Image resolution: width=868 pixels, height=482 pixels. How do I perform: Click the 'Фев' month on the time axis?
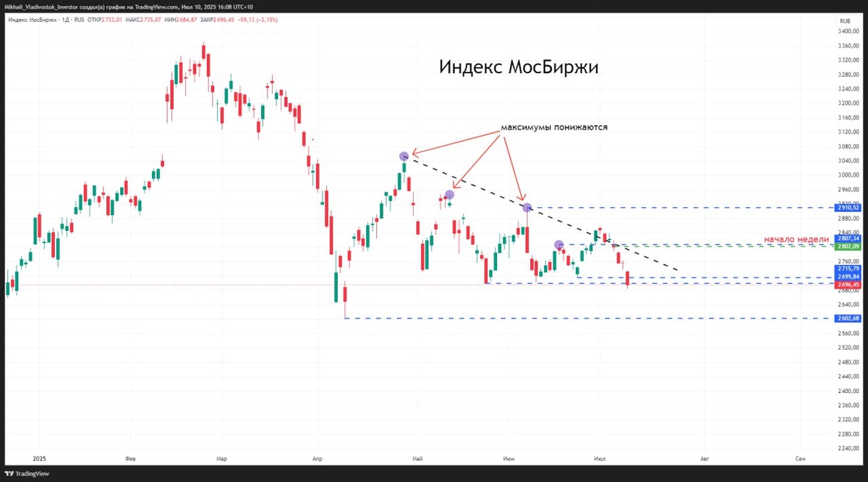131,459
